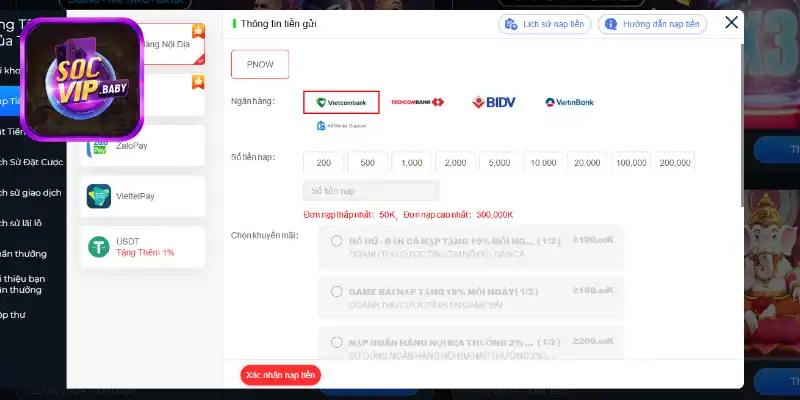Choose VietinBank option
800x400 pixels.
coord(569,102)
